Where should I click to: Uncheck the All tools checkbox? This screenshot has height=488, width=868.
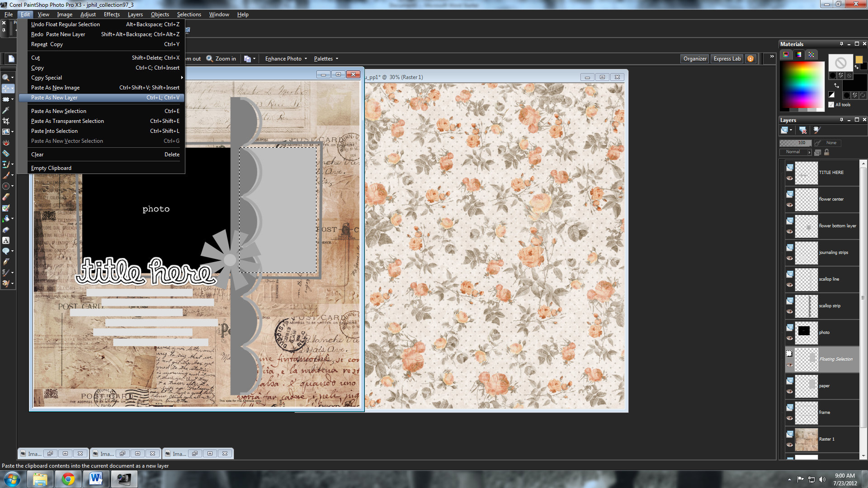[x=831, y=104]
